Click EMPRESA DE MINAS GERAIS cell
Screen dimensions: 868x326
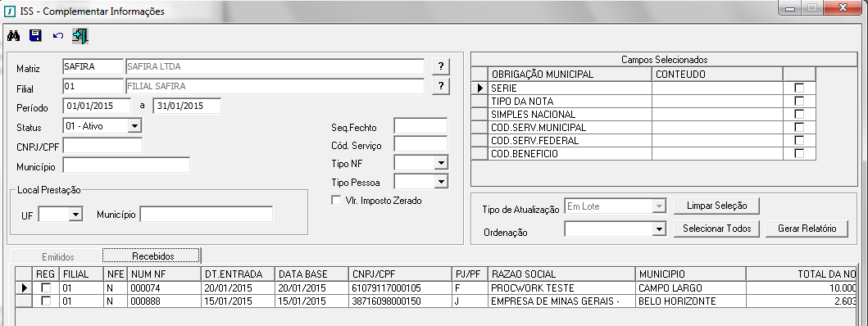[x=561, y=301]
